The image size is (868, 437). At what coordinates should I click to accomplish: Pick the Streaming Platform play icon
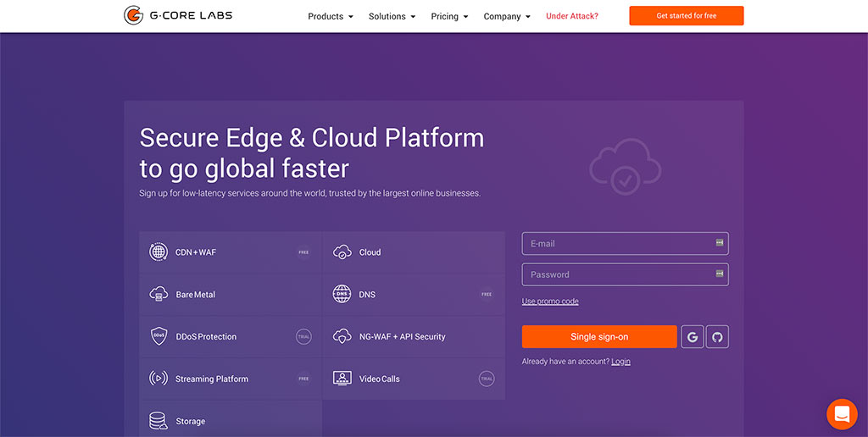159,379
